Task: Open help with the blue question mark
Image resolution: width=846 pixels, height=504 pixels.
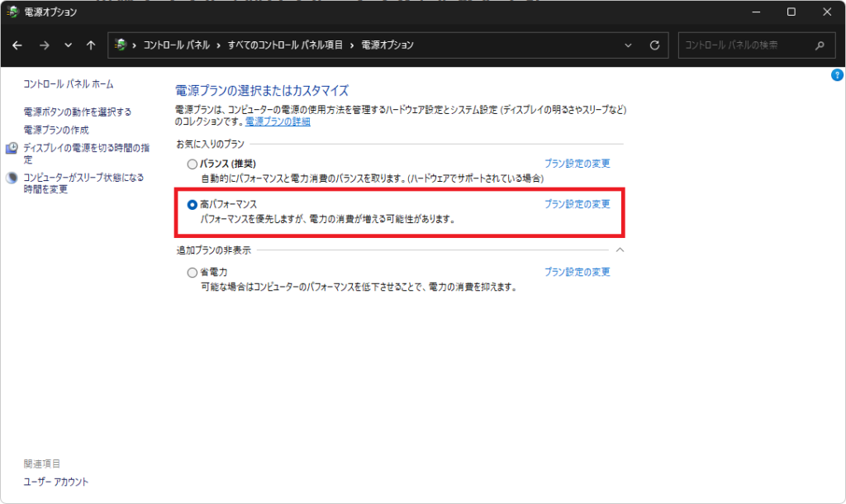Action: pos(836,75)
